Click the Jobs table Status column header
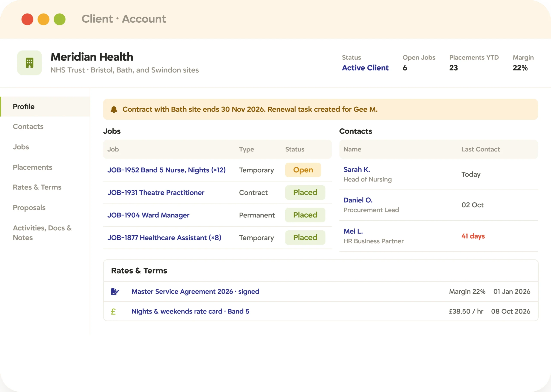 [295, 149]
